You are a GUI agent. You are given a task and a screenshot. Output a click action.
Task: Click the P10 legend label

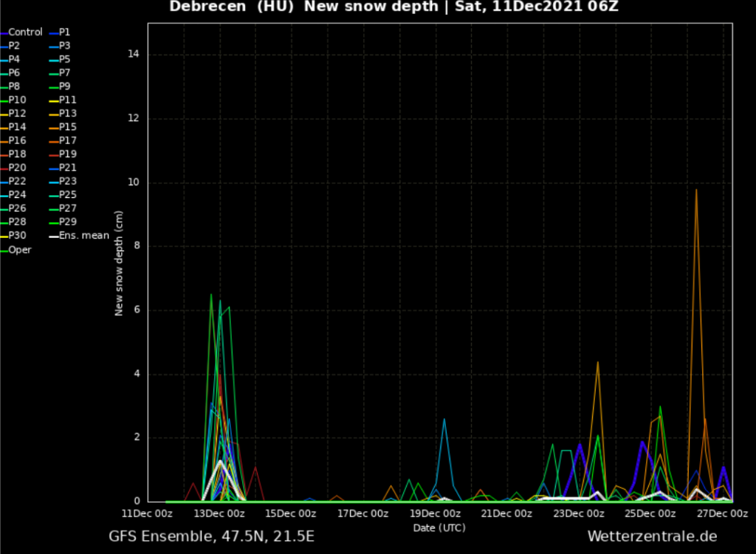pos(17,100)
